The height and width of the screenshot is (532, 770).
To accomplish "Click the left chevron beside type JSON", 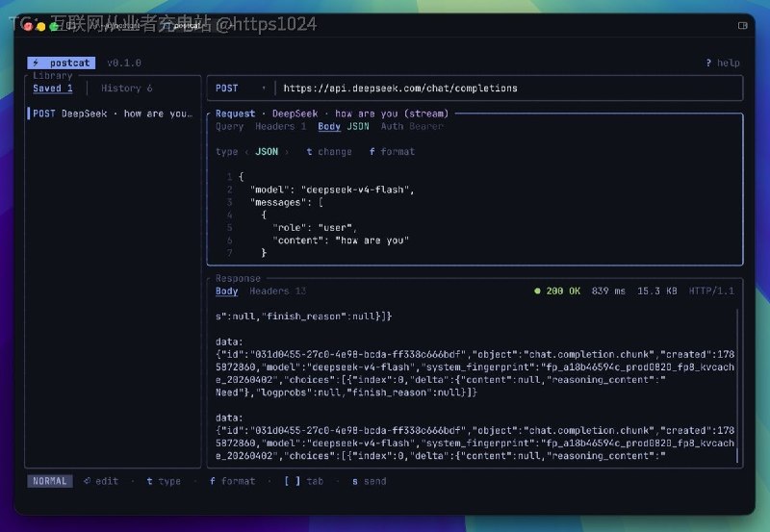I will [246, 152].
